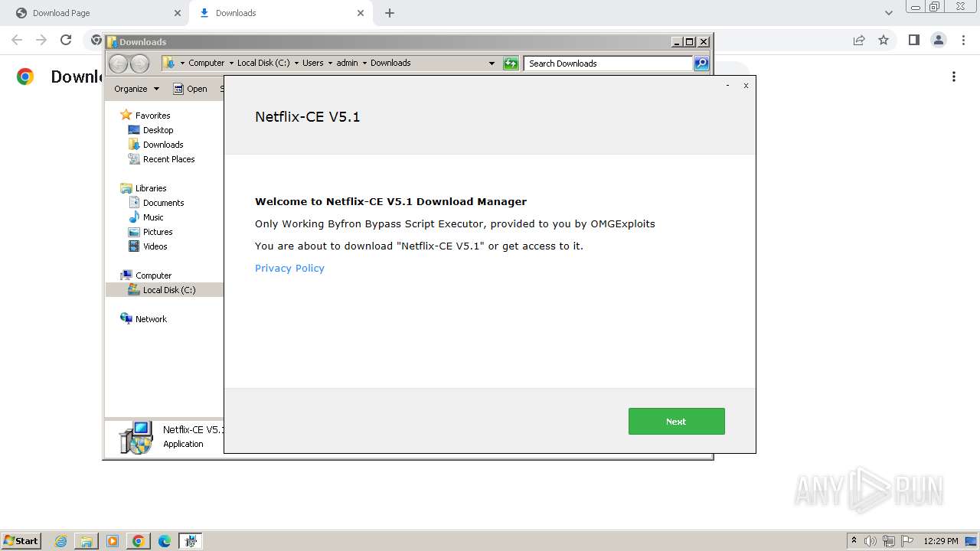Open Windows Media Player from taskbar
980x551 pixels.
[113, 541]
